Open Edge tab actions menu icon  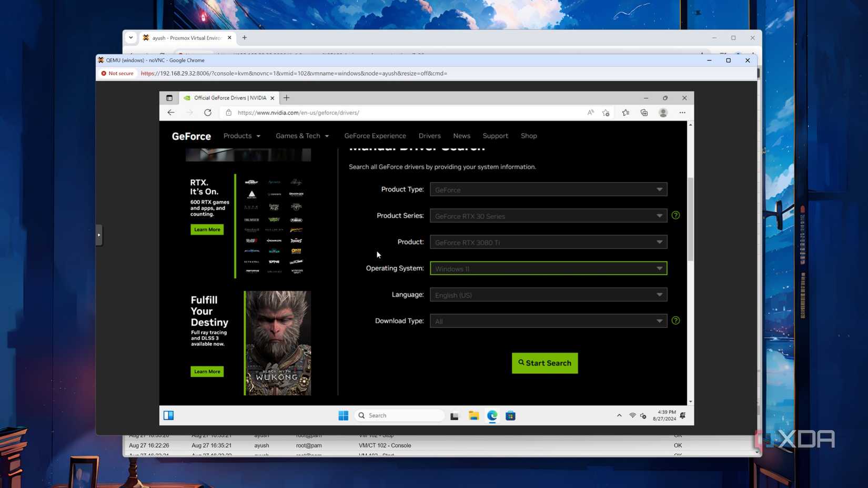click(169, 98)
